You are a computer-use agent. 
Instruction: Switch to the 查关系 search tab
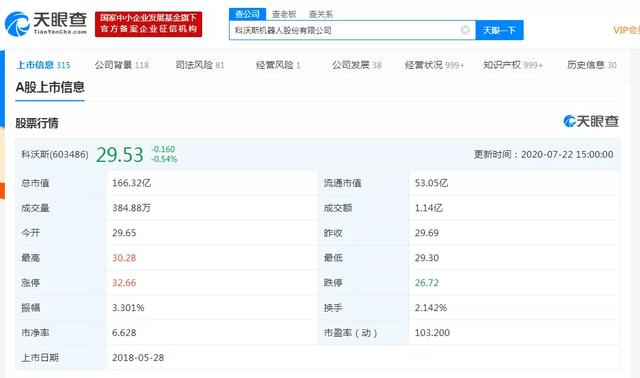click(x=321, y=14)
